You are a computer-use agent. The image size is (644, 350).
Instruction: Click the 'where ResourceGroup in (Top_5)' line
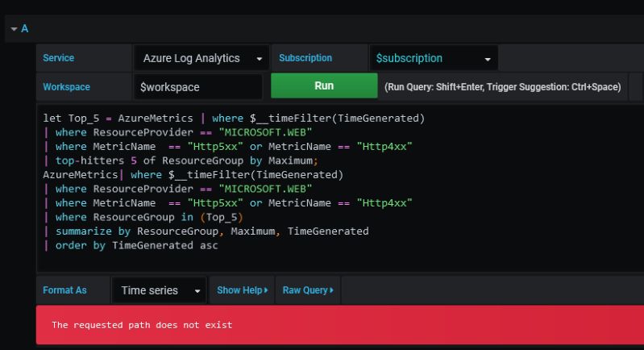click(x=143, y=217)
